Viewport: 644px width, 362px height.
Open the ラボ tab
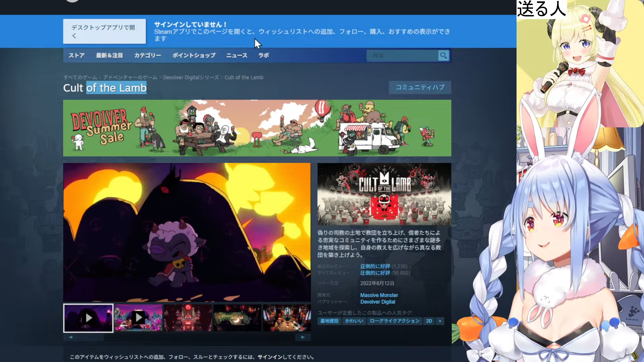coord(263,55)
